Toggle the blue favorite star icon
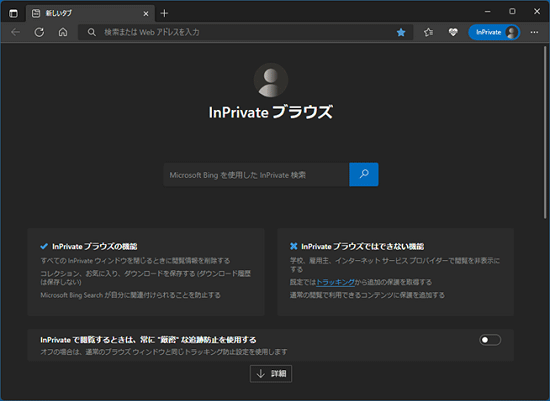Viewport: 550px width, 401px height. click(x=401, y=32)
